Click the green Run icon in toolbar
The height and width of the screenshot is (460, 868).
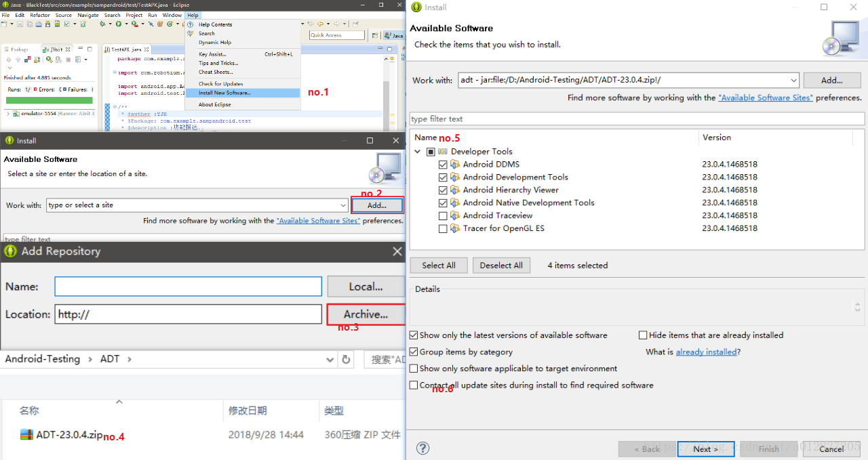(x=119, y=24)
